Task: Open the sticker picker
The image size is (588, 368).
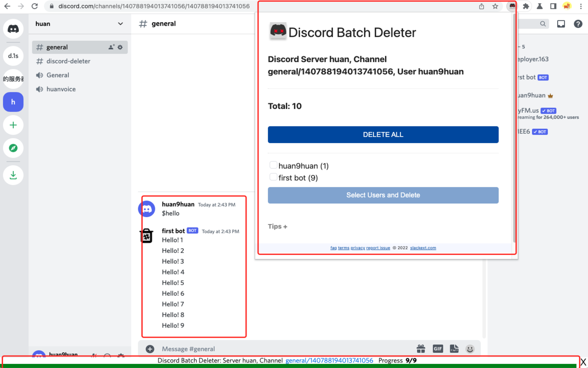Action: click(454, 349)
